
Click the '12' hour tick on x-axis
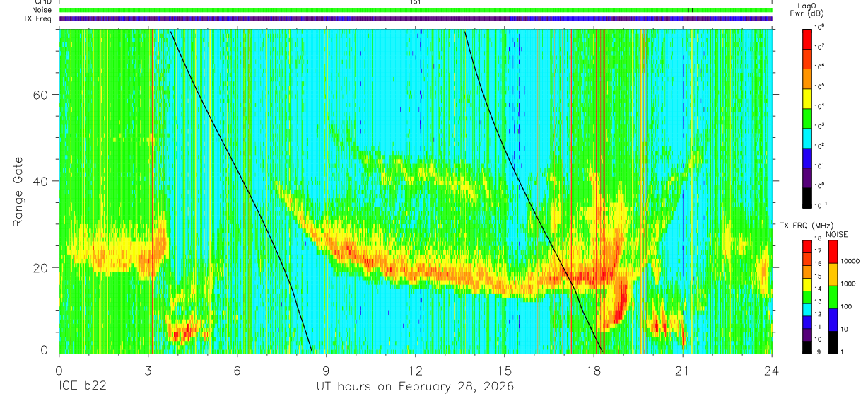pos(416,370)
